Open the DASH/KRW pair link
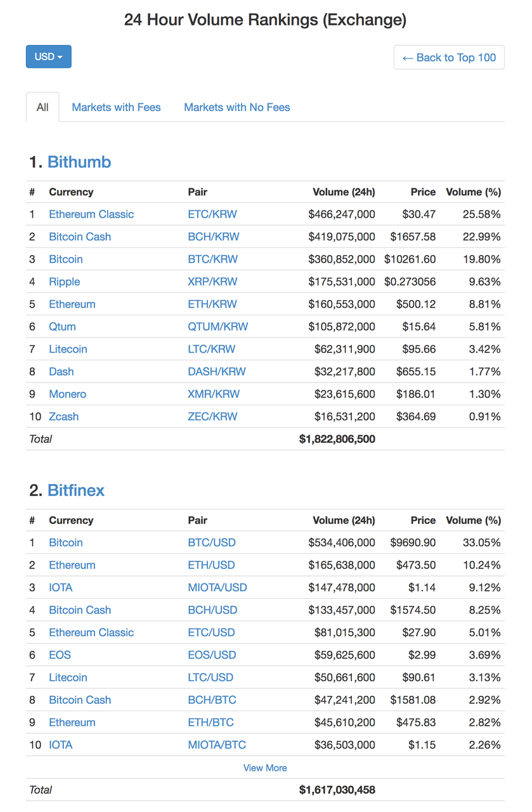Image resolution: width=532 pixels, height=812 pixels. click(x=217, y=372)
